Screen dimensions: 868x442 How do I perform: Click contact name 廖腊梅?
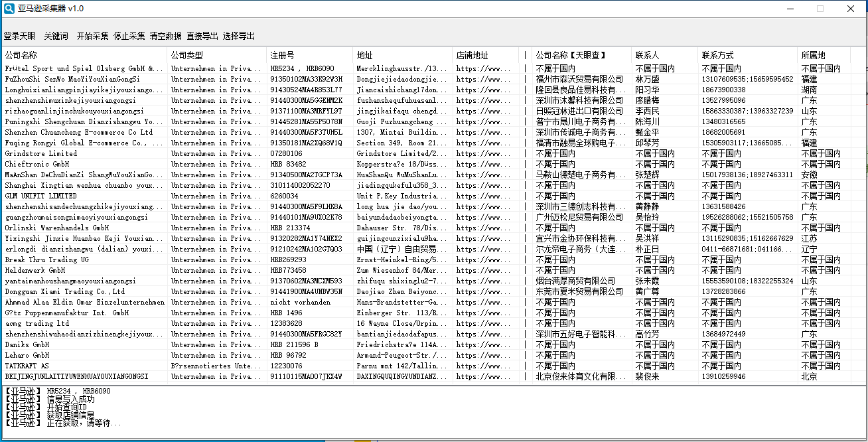[648, 100]
